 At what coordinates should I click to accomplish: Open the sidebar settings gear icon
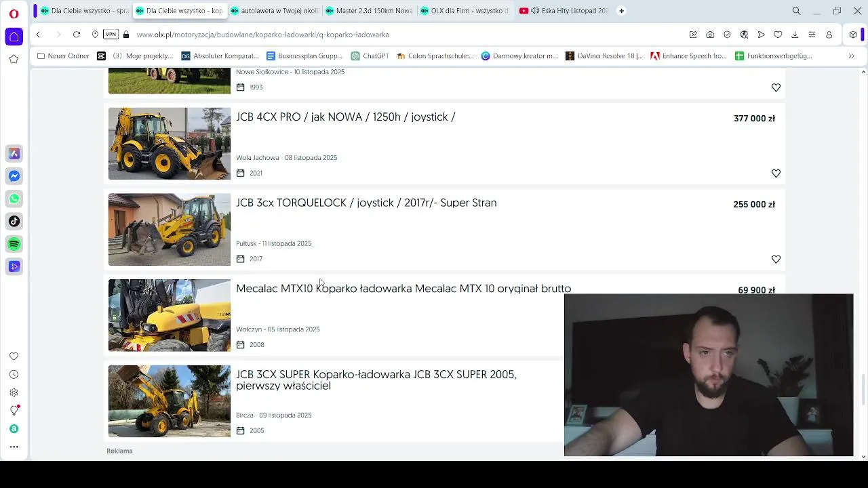[14, 392]
